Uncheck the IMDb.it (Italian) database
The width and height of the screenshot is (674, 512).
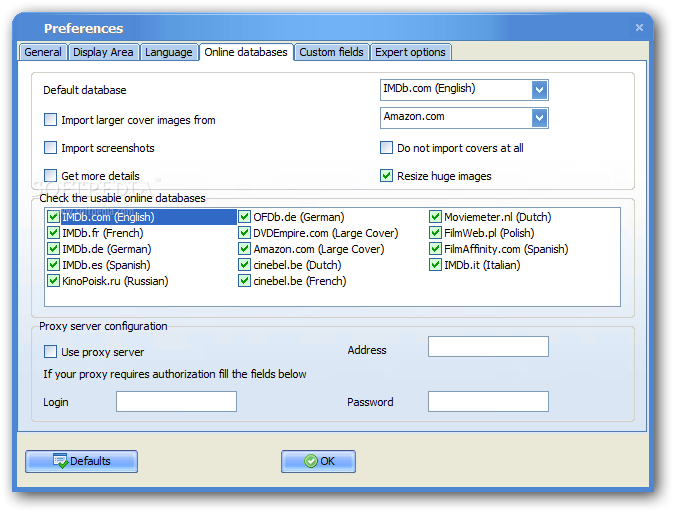(435, 264)
